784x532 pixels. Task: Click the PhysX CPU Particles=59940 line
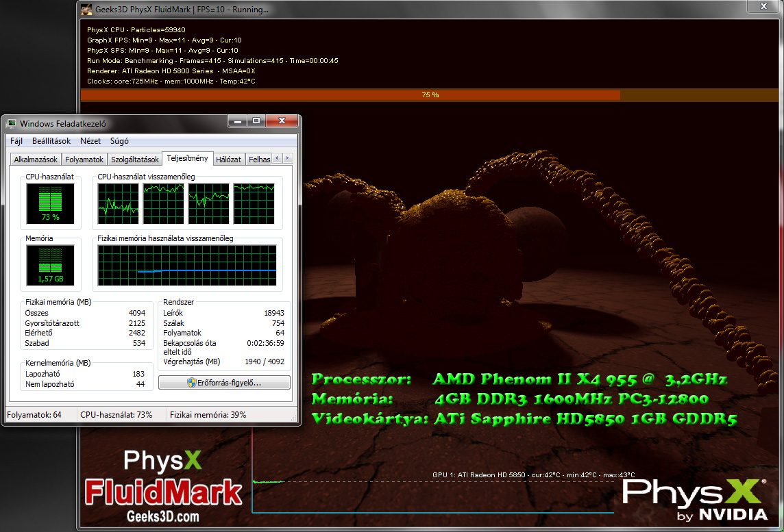136,30
